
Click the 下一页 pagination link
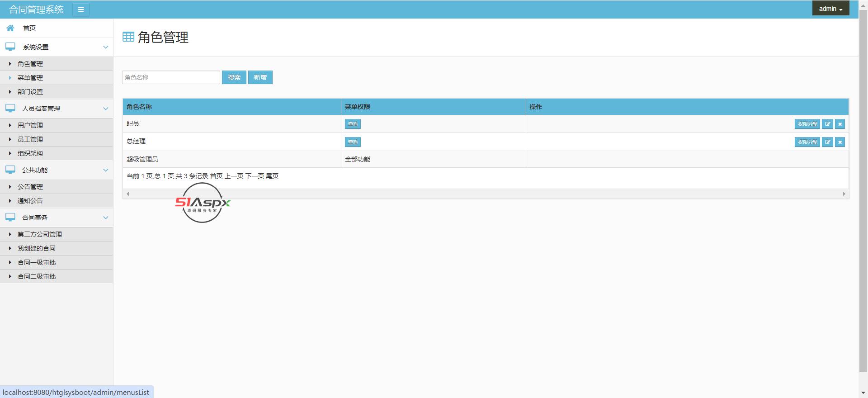[x=255, y=176]
